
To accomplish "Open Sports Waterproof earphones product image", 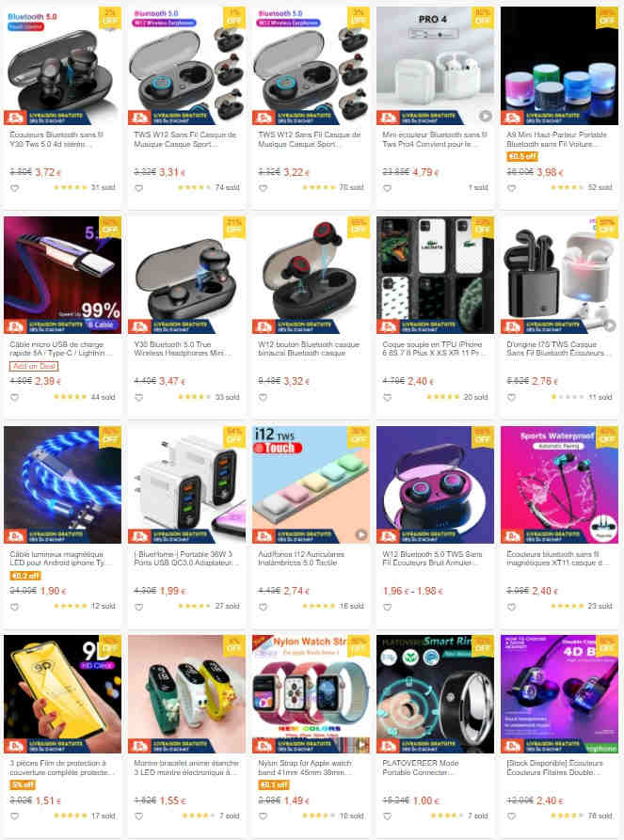I will 559,484.
